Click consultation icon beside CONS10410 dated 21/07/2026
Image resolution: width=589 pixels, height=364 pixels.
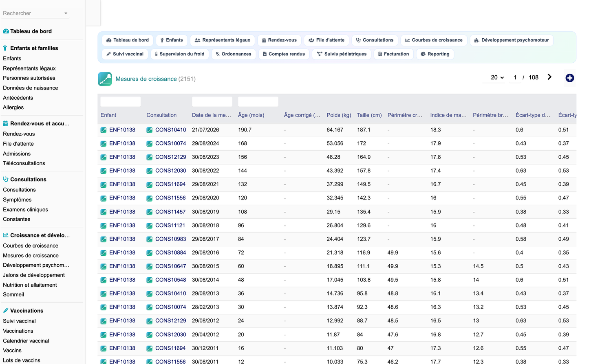(150, 130)
